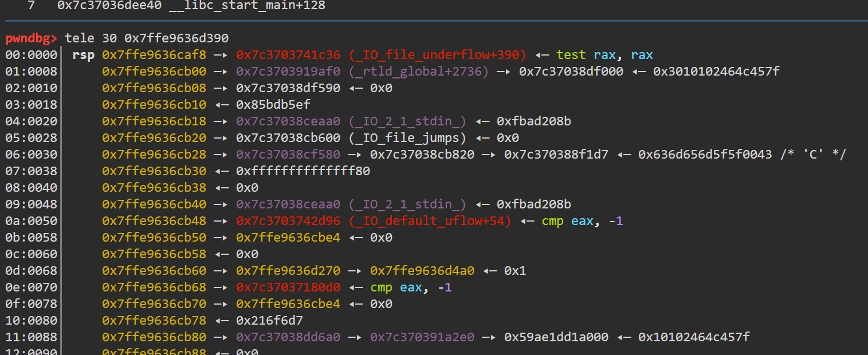Image resolution: width=868 pixels, height=355 pixels.
Task: Click the test rax, rax instruction
Action: click(x=604, y=55)
